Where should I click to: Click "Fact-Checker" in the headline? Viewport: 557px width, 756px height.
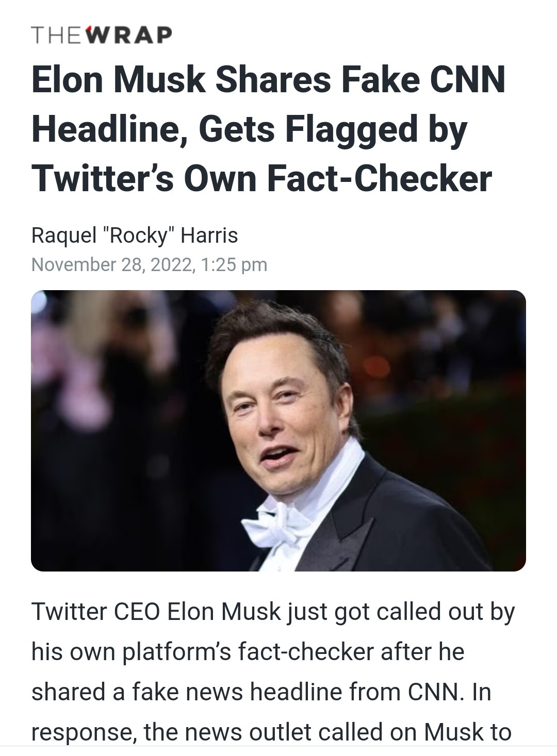tap(379, 178)
